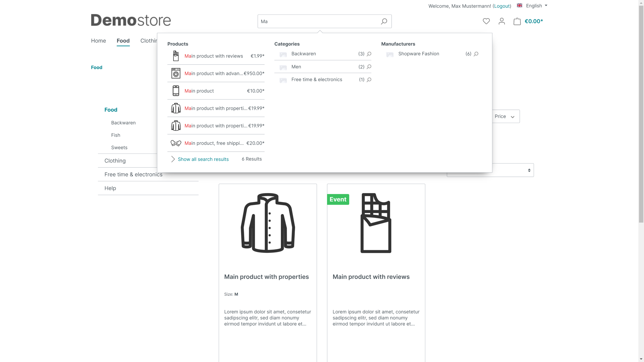644x362 pixels.
Task: Click mittens icon of free shipping product result
Action: 176,143
